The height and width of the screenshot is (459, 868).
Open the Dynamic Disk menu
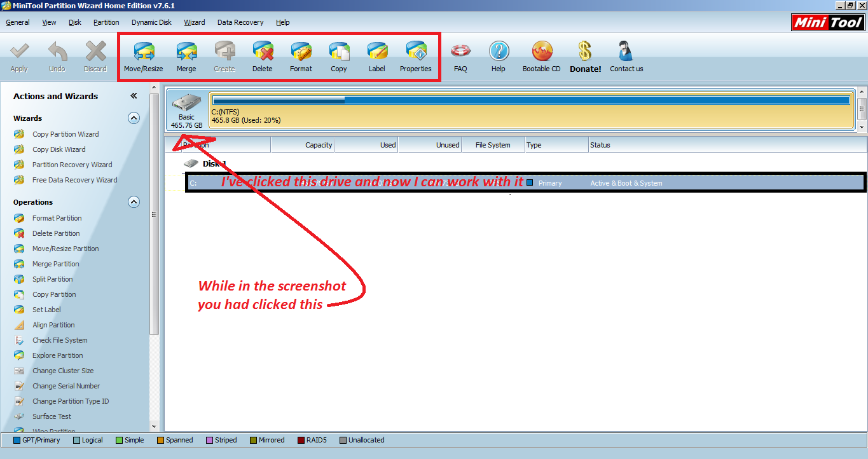[151, 22]
